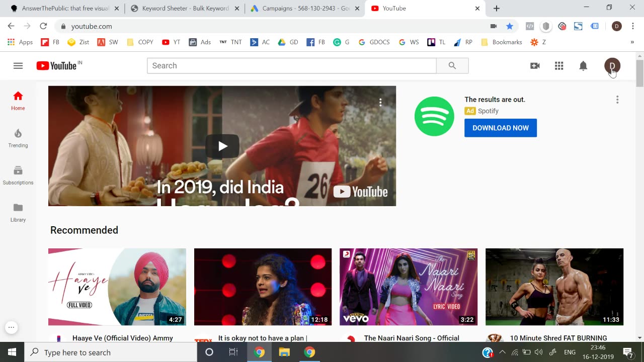
Task: Expand hidden bookmarks with double chevron
Action: coord(632,42)
